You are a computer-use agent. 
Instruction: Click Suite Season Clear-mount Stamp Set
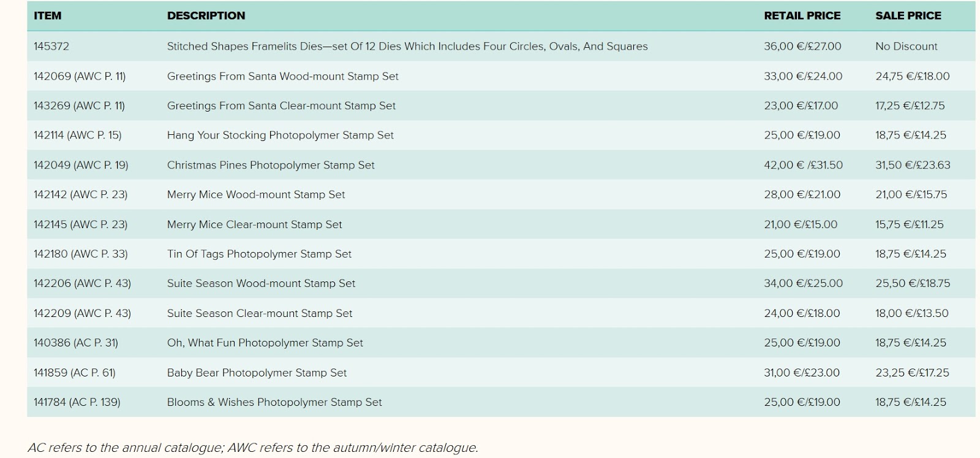[260, 313]
